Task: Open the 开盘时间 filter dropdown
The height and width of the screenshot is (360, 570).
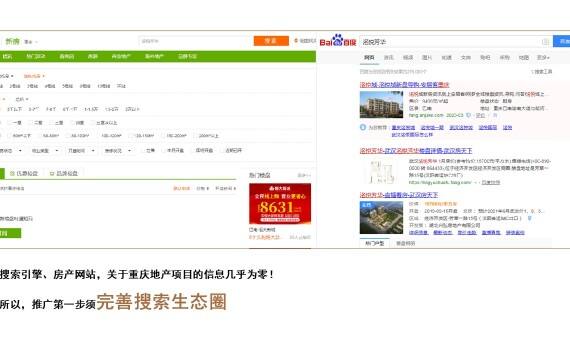Action: pos(80,151)
